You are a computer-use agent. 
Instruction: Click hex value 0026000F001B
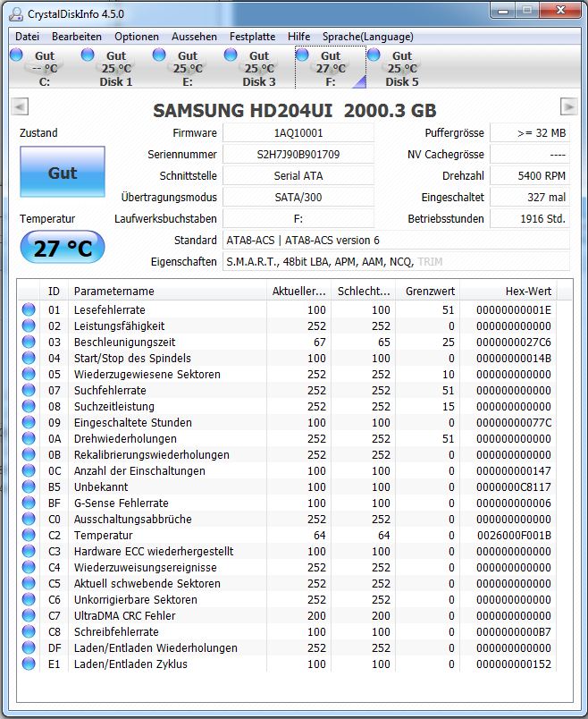pos(514,535)
